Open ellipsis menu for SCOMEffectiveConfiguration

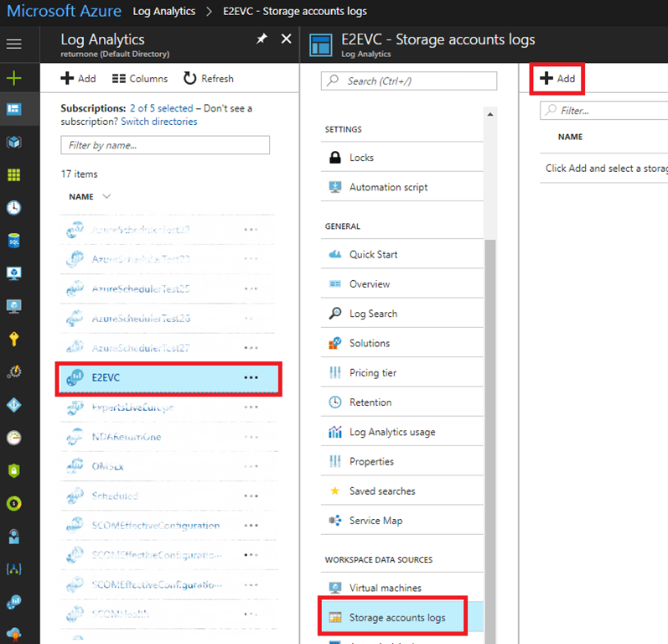(x=251, y=526)
